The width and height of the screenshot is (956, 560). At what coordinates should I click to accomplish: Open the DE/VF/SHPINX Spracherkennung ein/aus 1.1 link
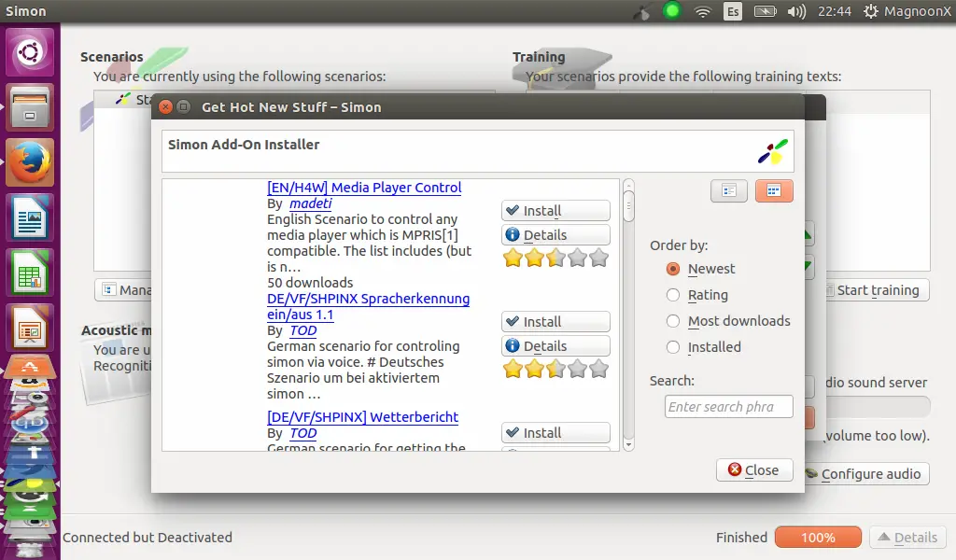pos(368,306)
